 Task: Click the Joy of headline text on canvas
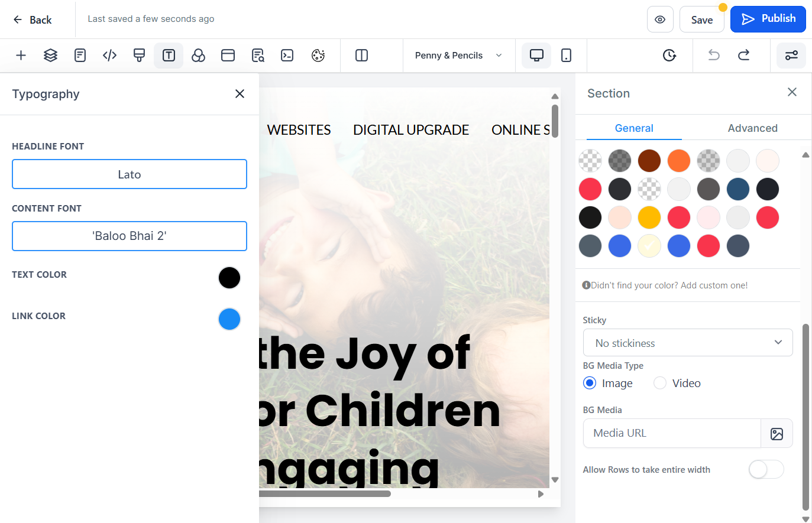click(x=364, y=355)
